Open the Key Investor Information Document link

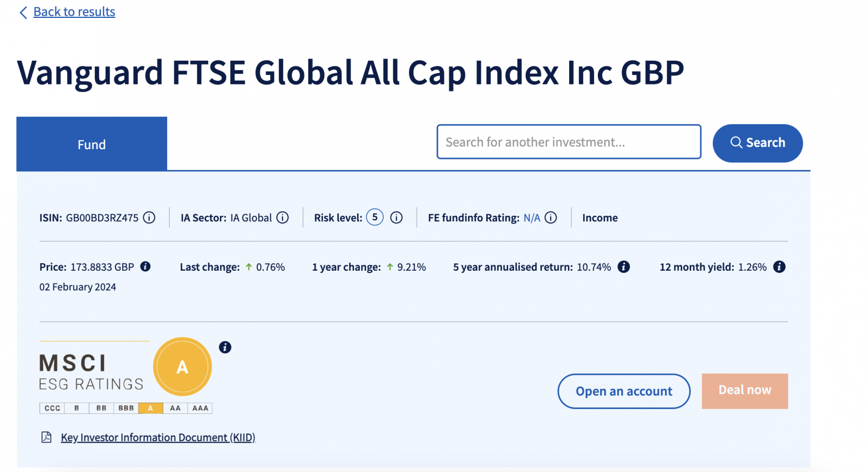click(158, 437)
